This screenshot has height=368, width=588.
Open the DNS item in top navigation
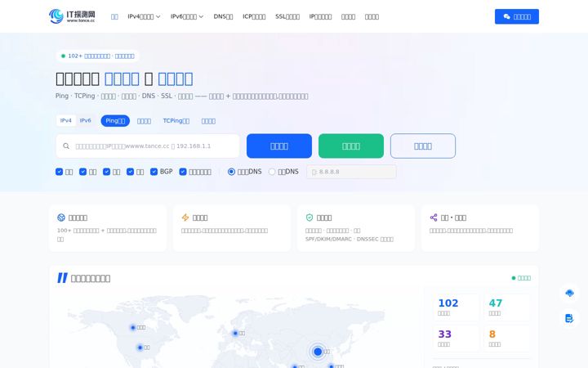pos(223,16)
